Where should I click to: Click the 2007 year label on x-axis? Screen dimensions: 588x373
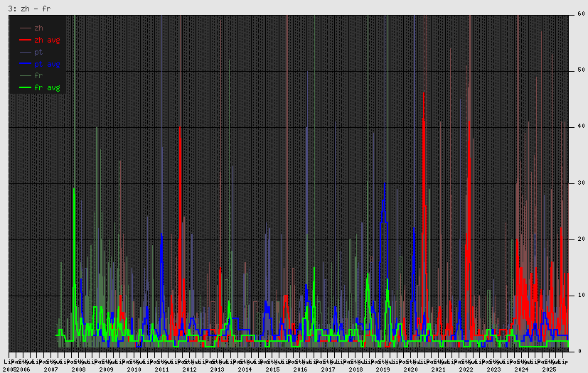50,369
